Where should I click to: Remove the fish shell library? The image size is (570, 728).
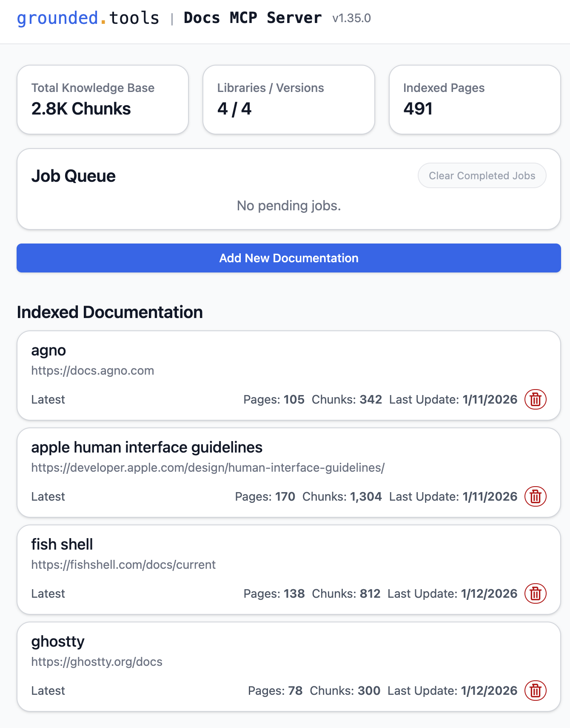535,593
